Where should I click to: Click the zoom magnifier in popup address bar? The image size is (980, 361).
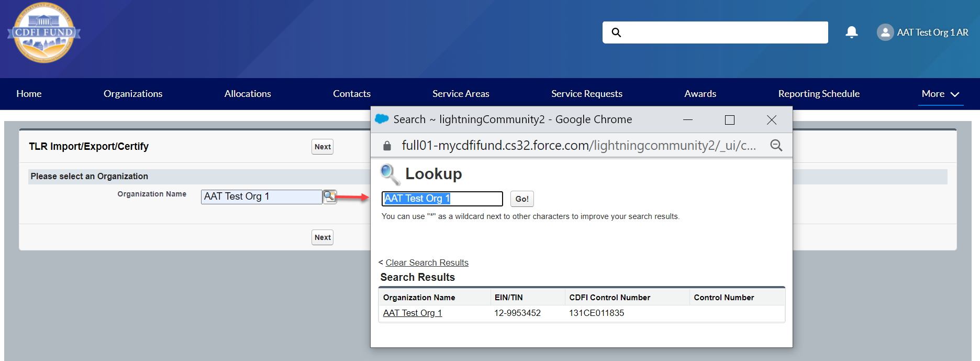tap(776, 146)
